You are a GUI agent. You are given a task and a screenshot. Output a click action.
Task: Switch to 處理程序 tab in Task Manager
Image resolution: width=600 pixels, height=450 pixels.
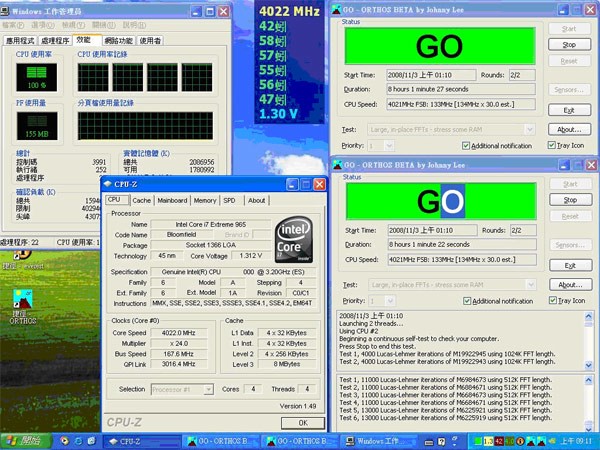click(55, 41)
